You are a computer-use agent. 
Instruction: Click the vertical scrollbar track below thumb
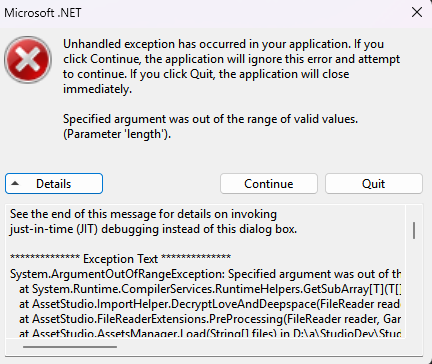click(x=414, y=288)
